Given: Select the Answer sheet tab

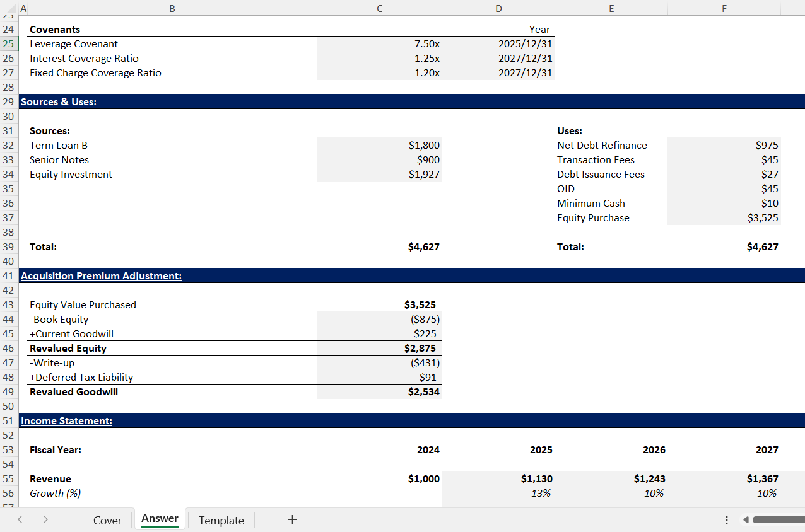Looking at the screenshot, I should 160,519.
